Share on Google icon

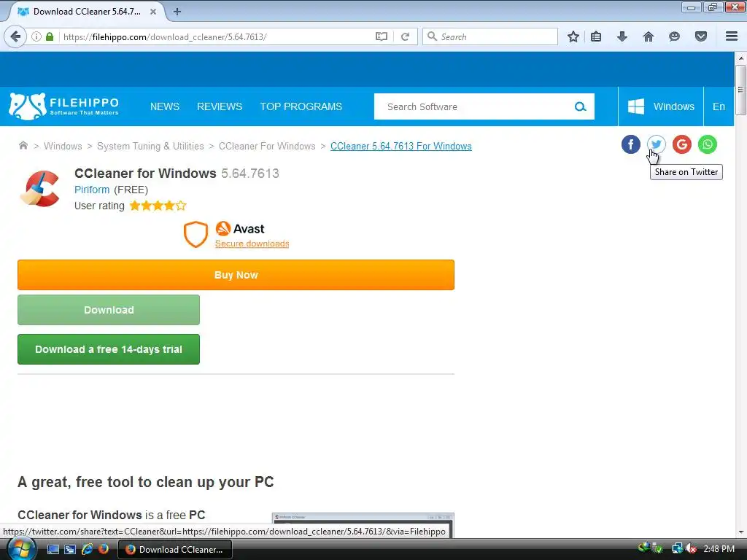click(682, 144)
